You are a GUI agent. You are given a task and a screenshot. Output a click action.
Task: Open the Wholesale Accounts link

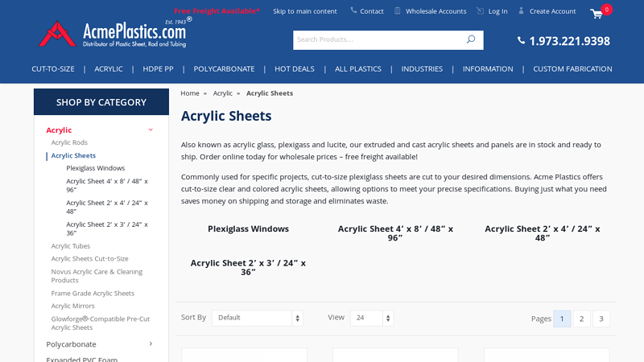pyautogui.click(x=436, y=11)
